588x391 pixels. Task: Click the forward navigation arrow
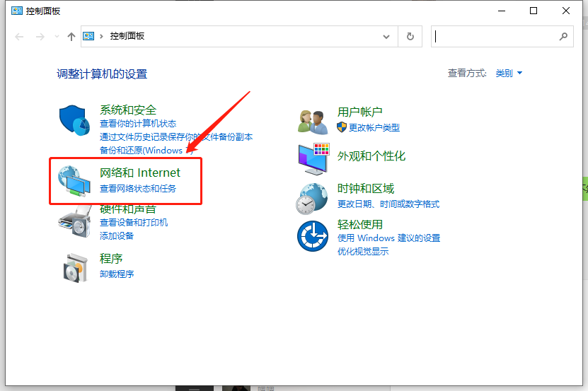coord(40,36)
